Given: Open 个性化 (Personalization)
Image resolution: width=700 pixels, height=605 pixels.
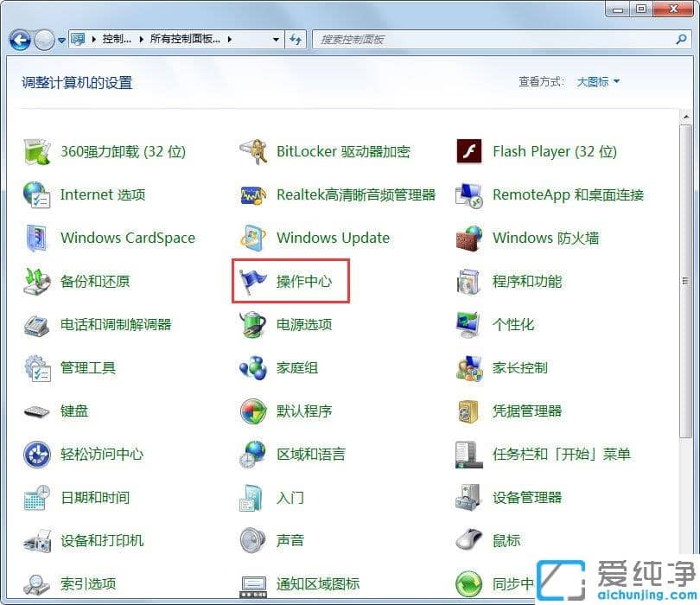Looking at the screenshot, I should pos(516,324).
